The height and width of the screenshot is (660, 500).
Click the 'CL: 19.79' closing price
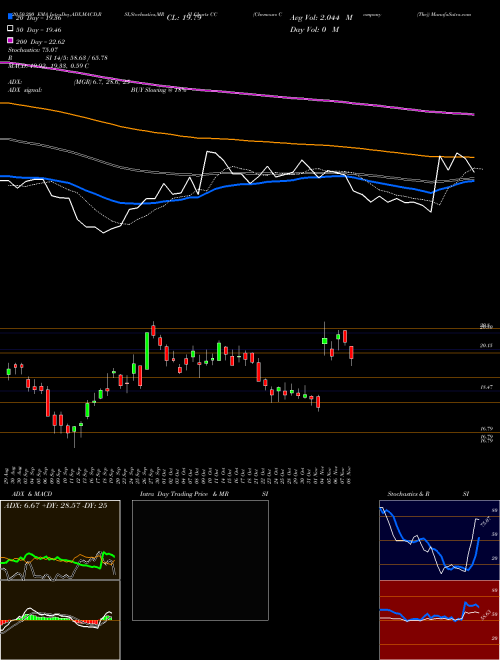click(x=184, y=18)
